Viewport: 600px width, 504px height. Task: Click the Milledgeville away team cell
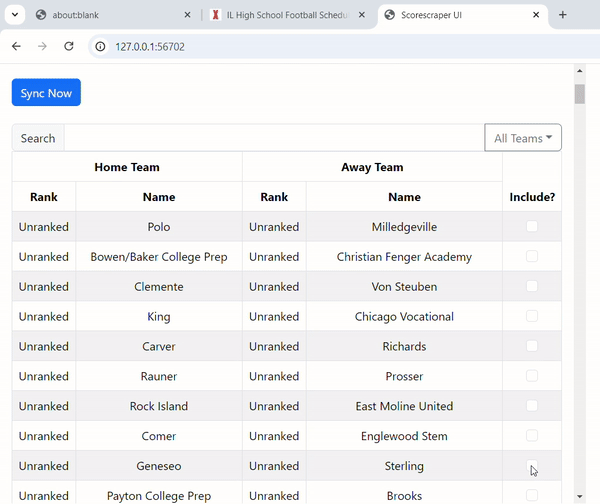(404, 227)
